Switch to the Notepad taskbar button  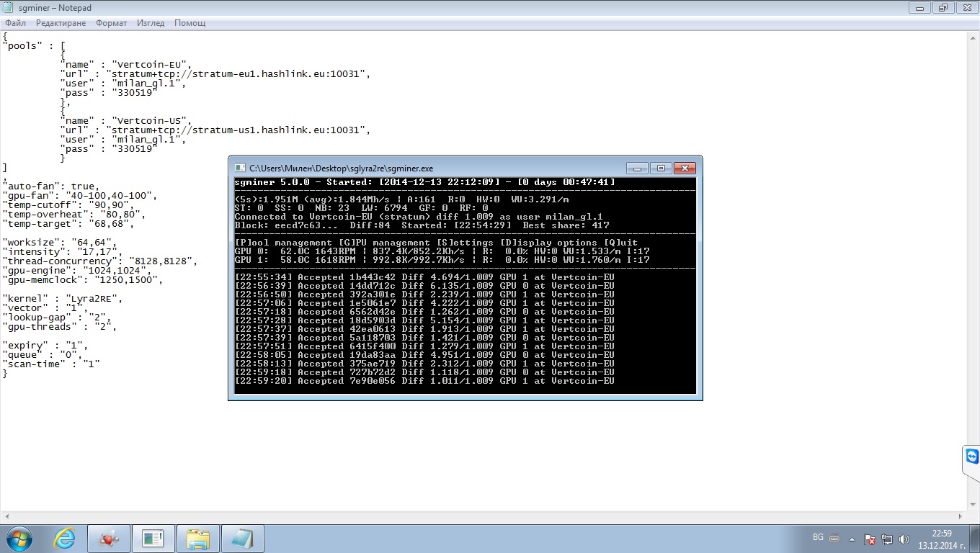point(243,539)
